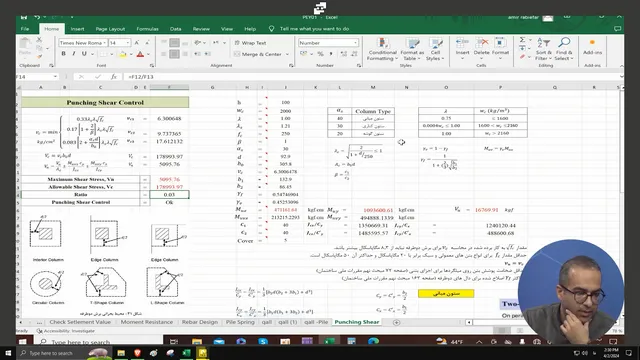
Task: Expand the Times New Roman font dropdown
Action: click(x=104, y=43)
